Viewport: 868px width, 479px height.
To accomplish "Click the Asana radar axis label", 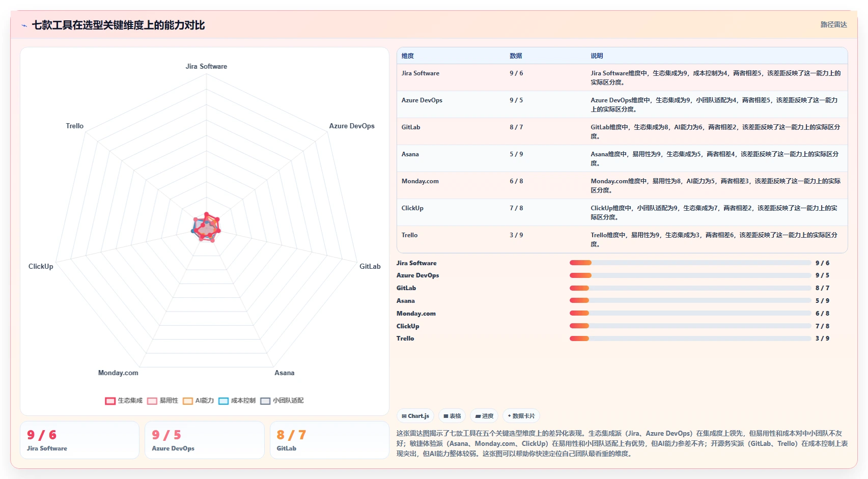I will [285, 373].
